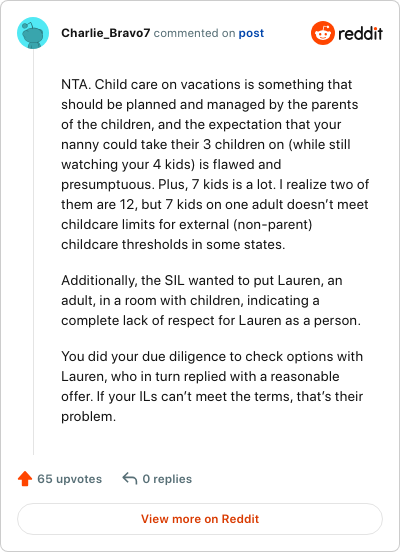Click the "65 upvotes" count label
Image resolution: width=400 pixels, height=552 pixels.
[69, 479]
